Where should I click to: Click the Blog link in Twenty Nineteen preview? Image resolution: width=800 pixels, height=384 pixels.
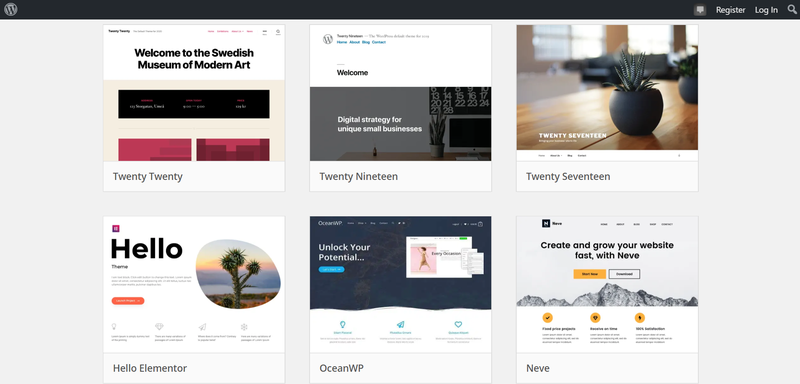pos(366,42)
